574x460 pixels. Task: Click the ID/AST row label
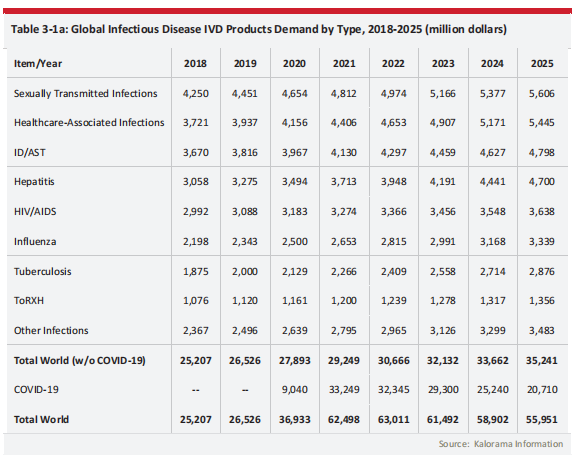coord(30,153)
